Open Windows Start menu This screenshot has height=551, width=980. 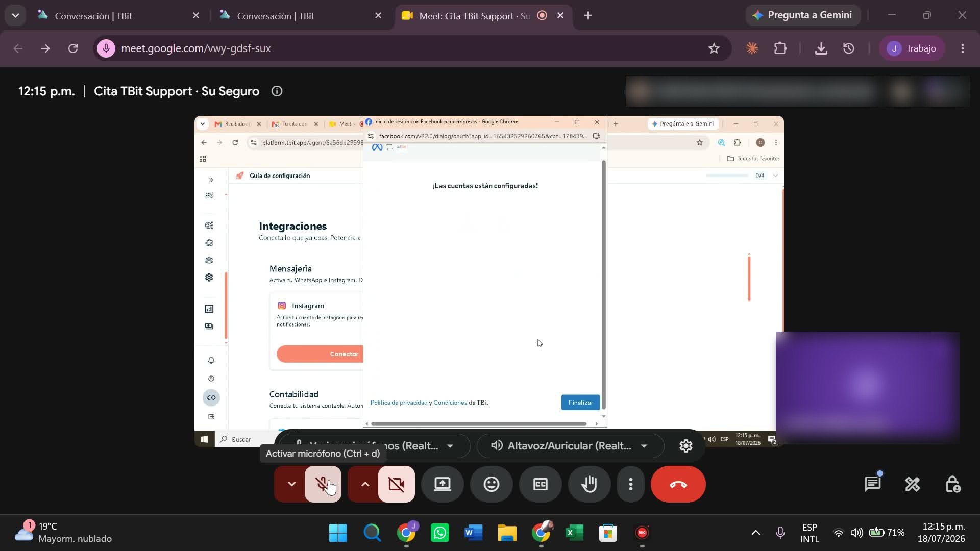click(x=338, y=533)
